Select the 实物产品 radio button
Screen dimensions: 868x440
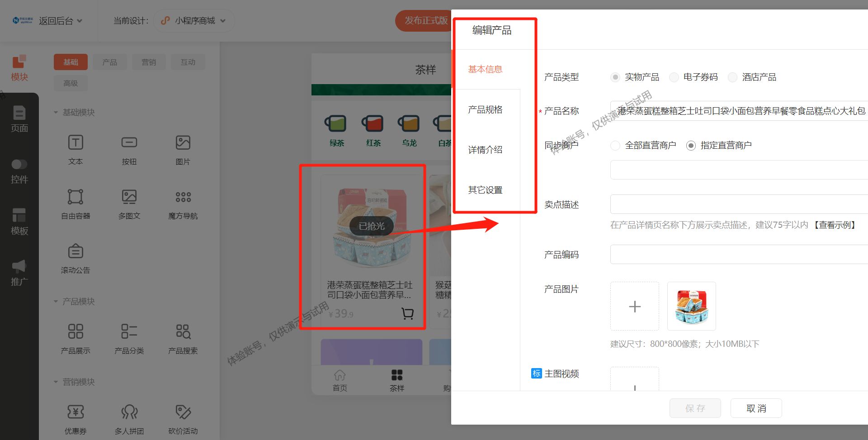[x=615, y=77]
